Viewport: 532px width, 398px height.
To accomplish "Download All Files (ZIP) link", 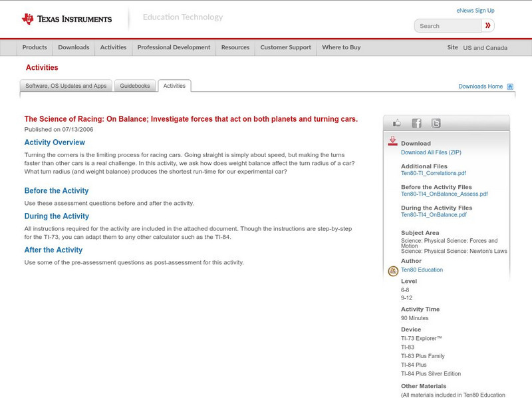I will [x=431, y=152].
